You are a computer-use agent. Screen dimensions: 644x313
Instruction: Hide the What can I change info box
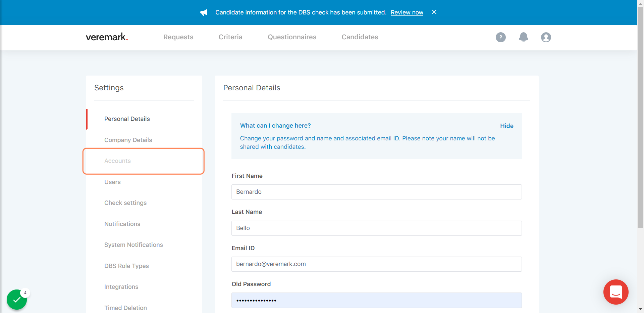[506, 126]
